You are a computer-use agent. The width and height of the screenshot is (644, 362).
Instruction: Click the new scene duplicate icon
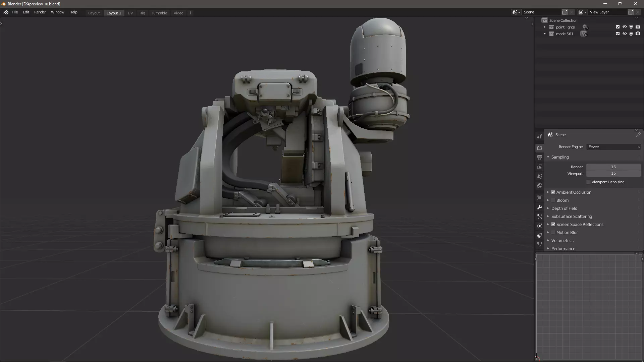pyautogui.click(x=565, y=12)
